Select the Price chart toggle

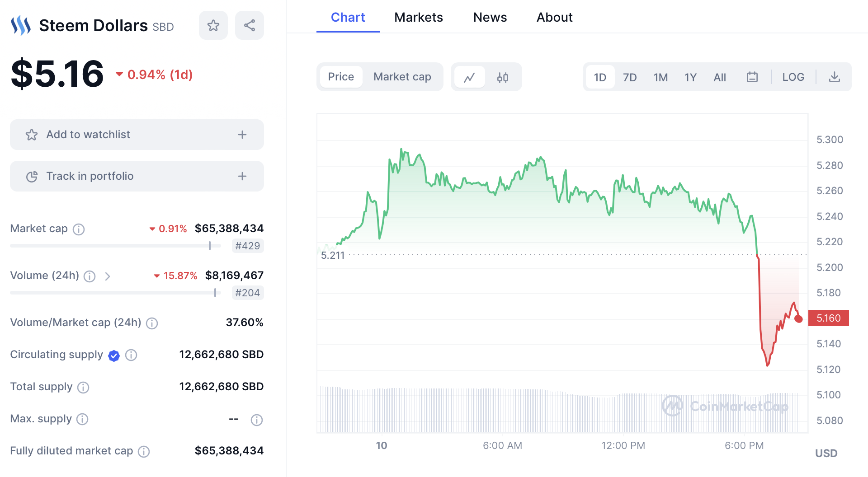pos(341,77)
